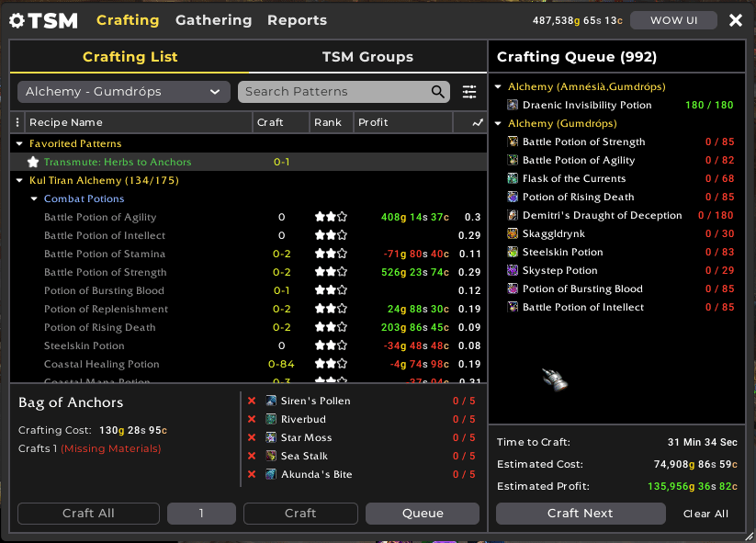Switch to the TSM Groups tab
Image resolution: width=756 pixels, height=543 pixels.
click(x=367, y=57)
